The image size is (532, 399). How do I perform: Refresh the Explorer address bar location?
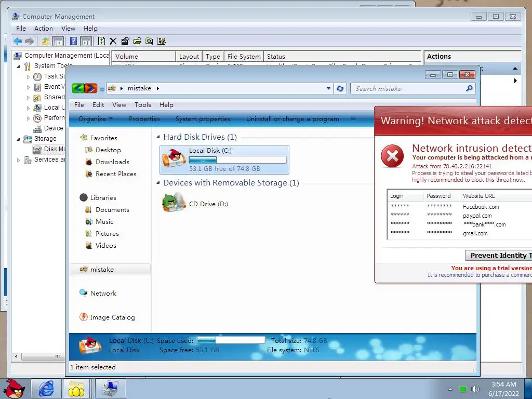click(340, 88)
